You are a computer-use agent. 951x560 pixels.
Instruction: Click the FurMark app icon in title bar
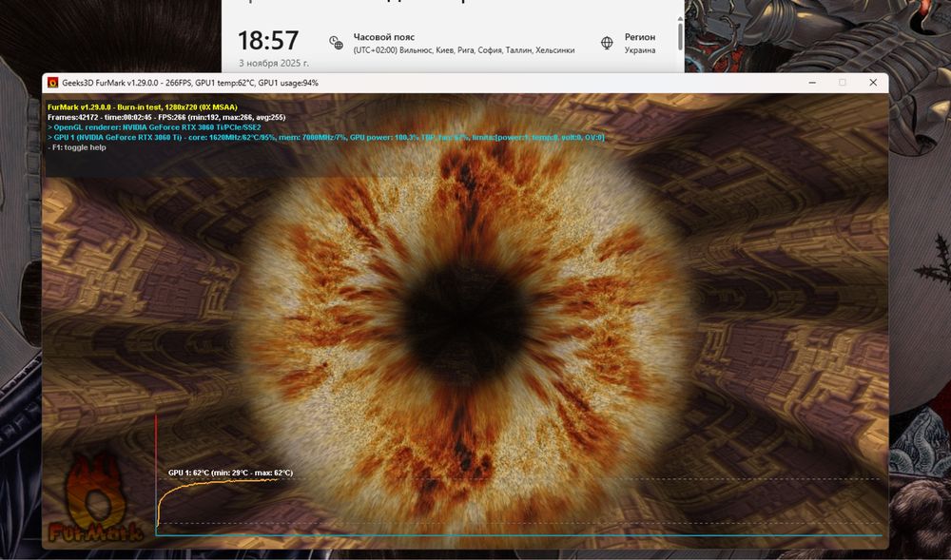click(x=52, y=83)
